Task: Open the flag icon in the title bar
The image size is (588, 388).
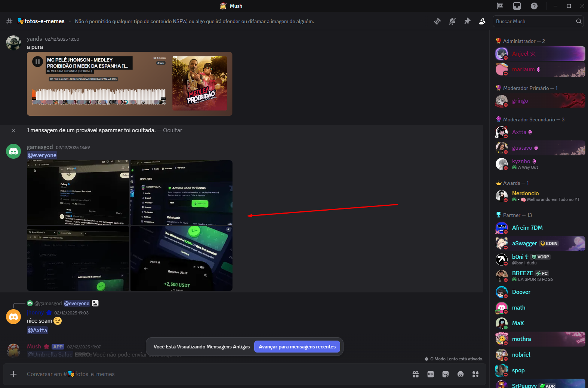Action: pyautogui.click(x=500, y=6)
